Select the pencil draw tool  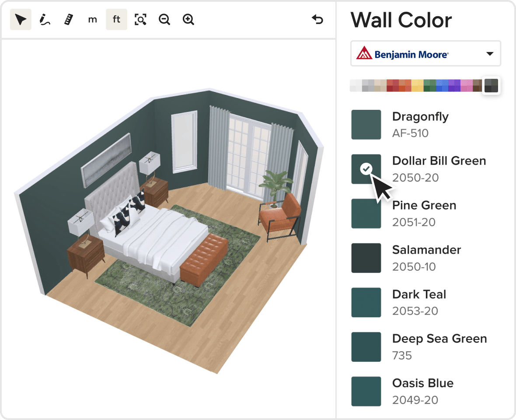click(44, 20)
